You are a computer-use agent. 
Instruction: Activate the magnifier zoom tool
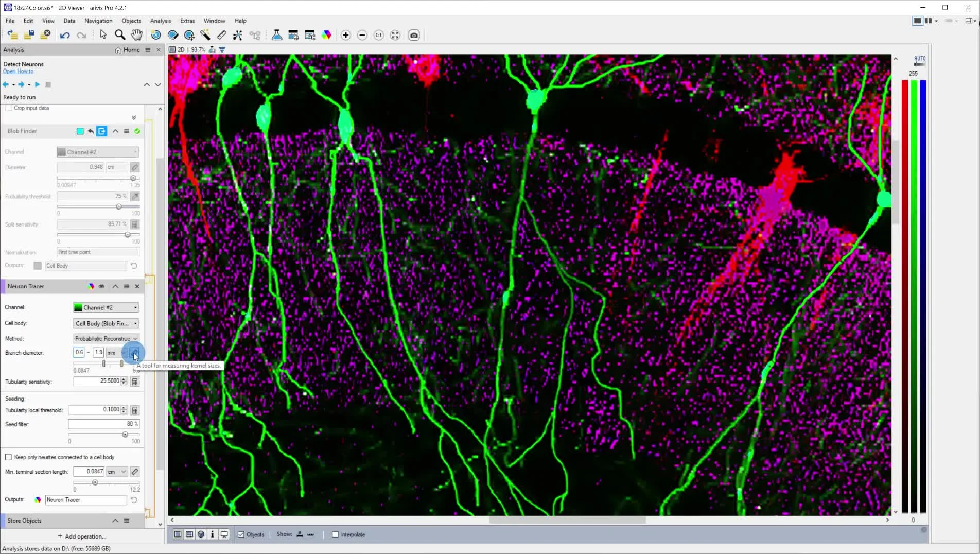coord(120,35)
